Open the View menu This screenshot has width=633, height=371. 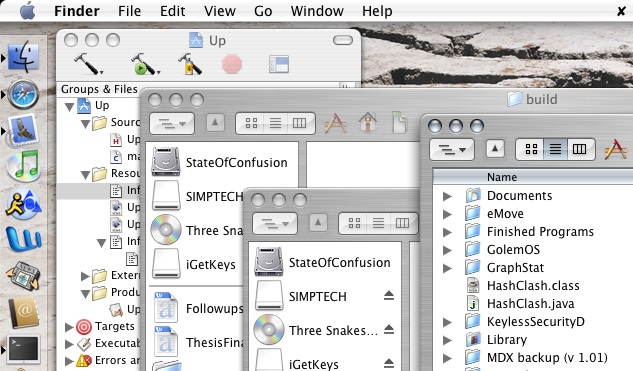(x=220, y=11)
